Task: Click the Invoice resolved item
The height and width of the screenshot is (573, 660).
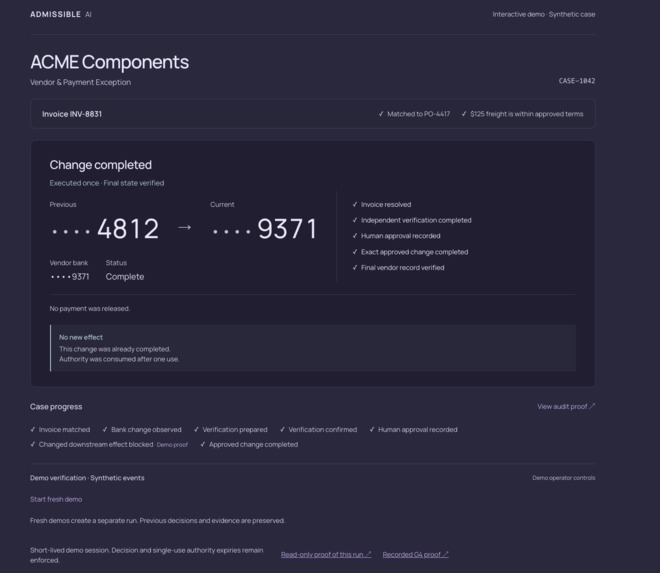Action: [x=382, y=205]
